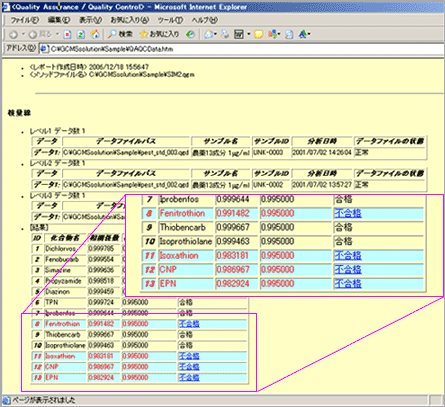Click pest_std_002.qgd file path cell
The image size is (445, 407).
tap(126, 185)
